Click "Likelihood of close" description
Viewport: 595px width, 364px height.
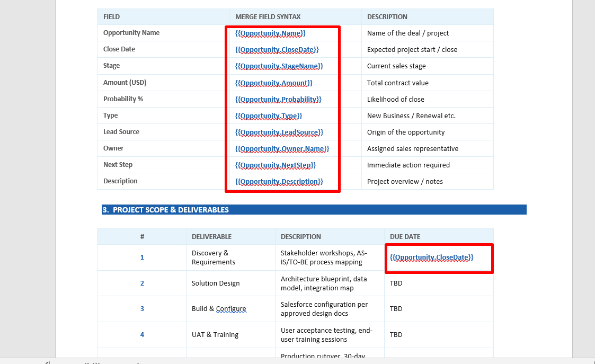395,100
